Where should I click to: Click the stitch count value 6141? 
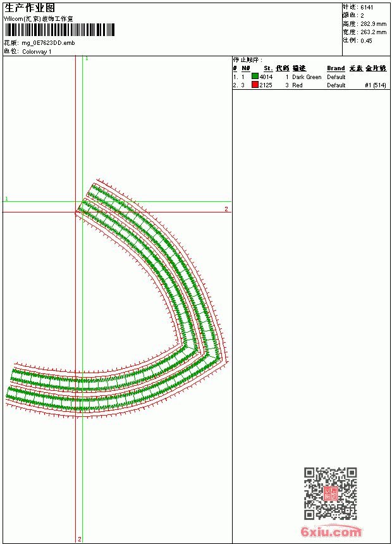coord(367,8)
